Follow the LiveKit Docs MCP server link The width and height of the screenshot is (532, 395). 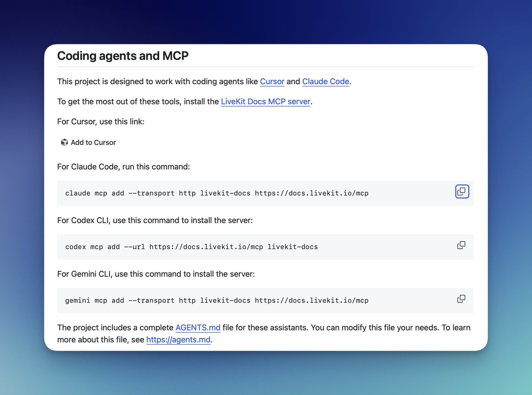point(266,102)
